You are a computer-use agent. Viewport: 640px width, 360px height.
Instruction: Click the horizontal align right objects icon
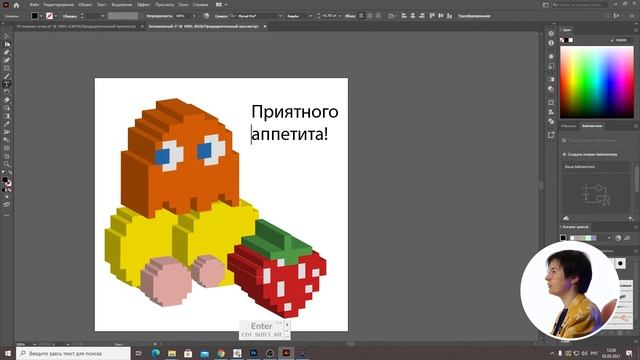tap(422, 16)
